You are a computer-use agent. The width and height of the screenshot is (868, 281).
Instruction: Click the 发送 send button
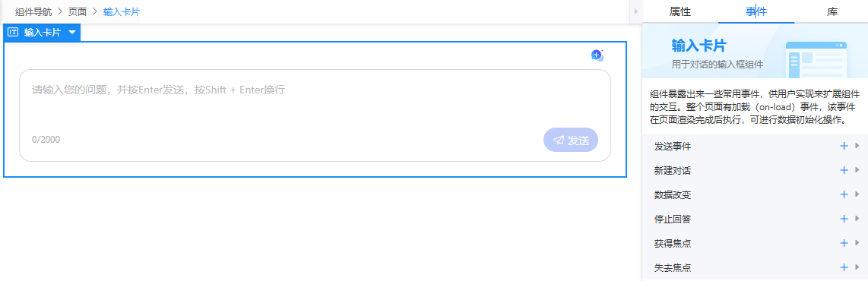[x=571, y=140]
